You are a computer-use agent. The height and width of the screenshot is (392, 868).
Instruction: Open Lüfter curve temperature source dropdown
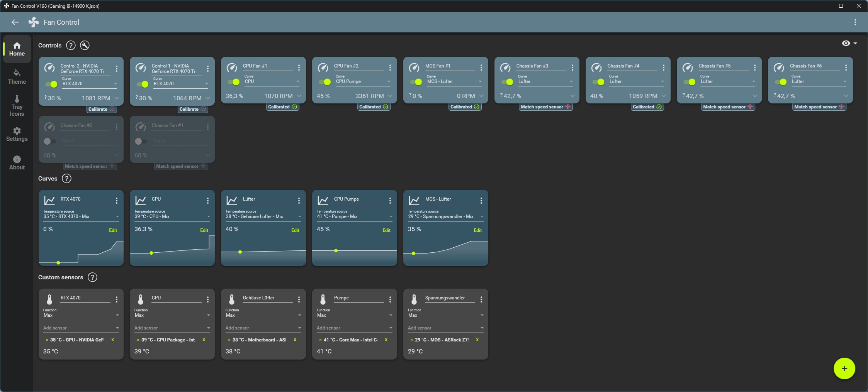tap(263, 216)
